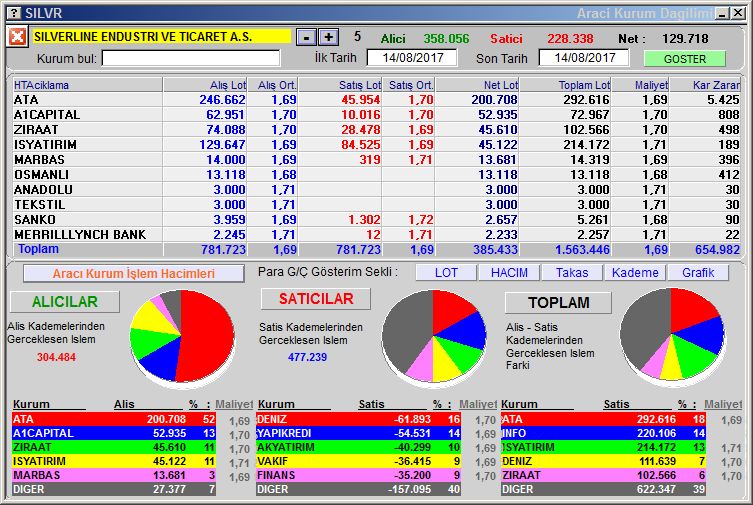Click Aracı Kurum İşlem Hacimleri button
Image resolution: width=753 pixels, height=505 pixels.
(134, 274)
